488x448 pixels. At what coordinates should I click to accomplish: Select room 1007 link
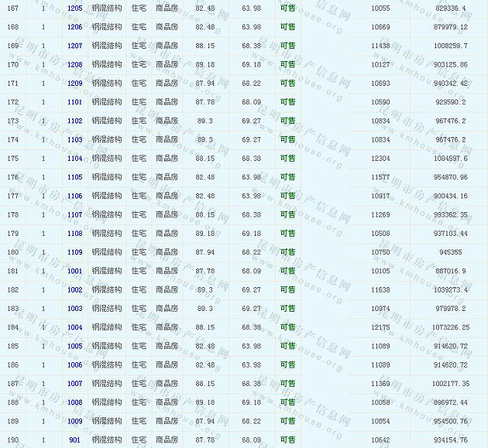point(75,384)
